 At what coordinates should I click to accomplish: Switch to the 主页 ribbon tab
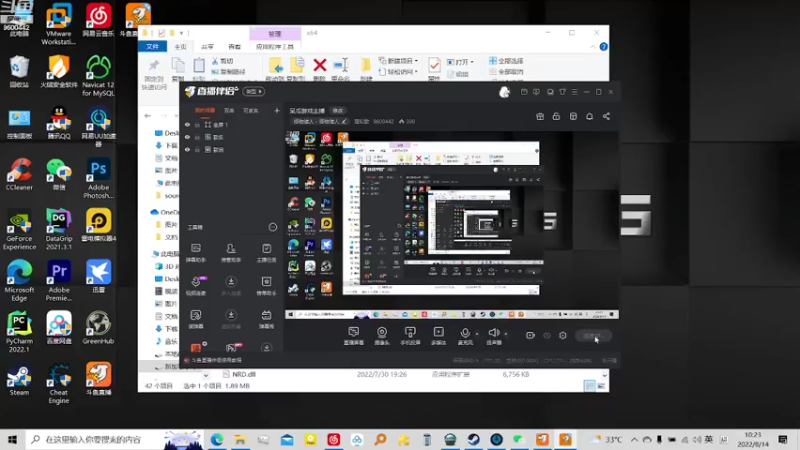181,46
